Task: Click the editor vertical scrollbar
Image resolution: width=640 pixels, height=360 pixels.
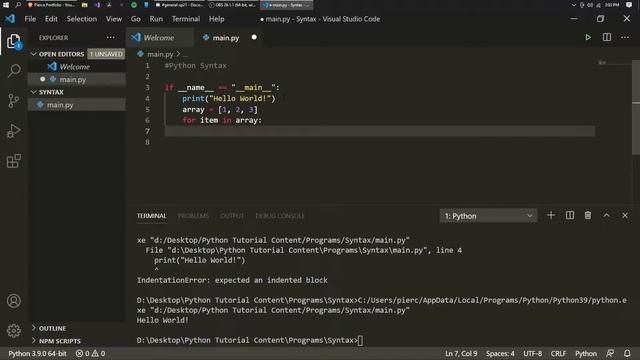Action: pos(636,107)
